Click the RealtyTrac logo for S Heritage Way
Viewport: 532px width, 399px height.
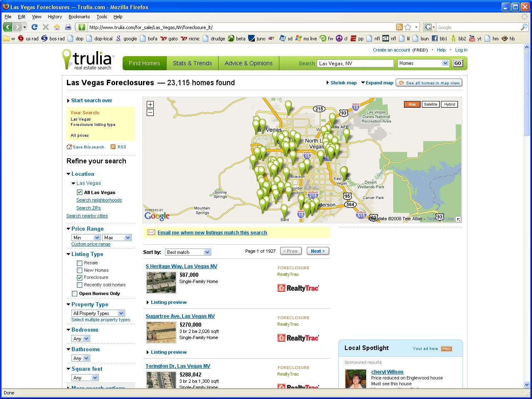(298, 288)
